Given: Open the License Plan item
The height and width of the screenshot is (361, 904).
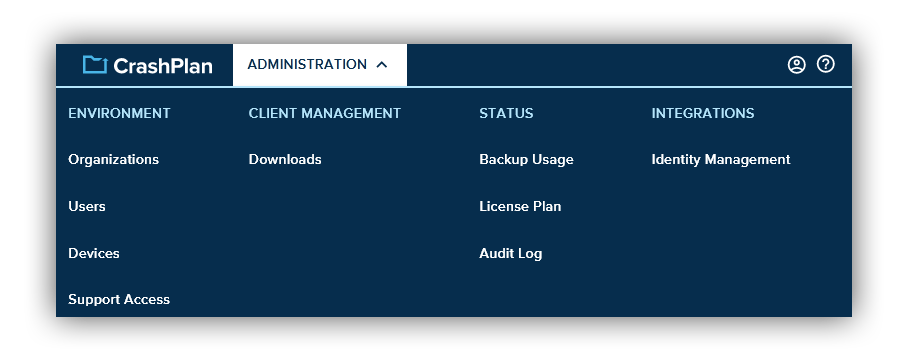Looking at the screenshot, I should point(519,206).
